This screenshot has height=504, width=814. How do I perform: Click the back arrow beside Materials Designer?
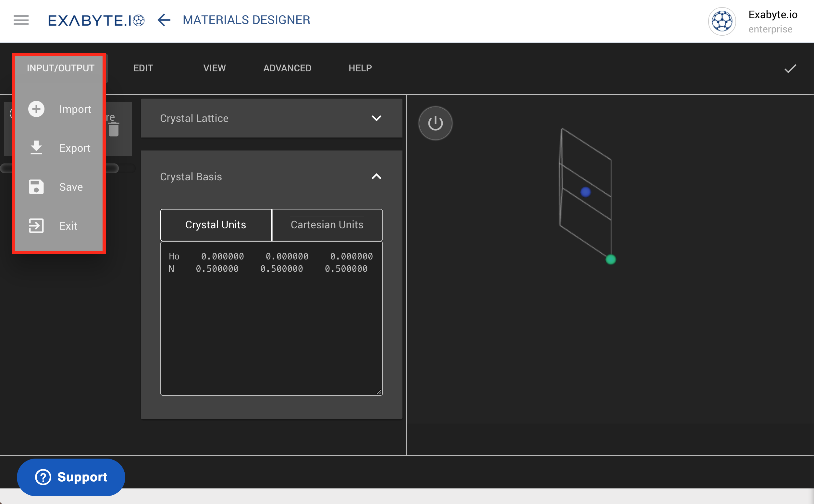164,20
